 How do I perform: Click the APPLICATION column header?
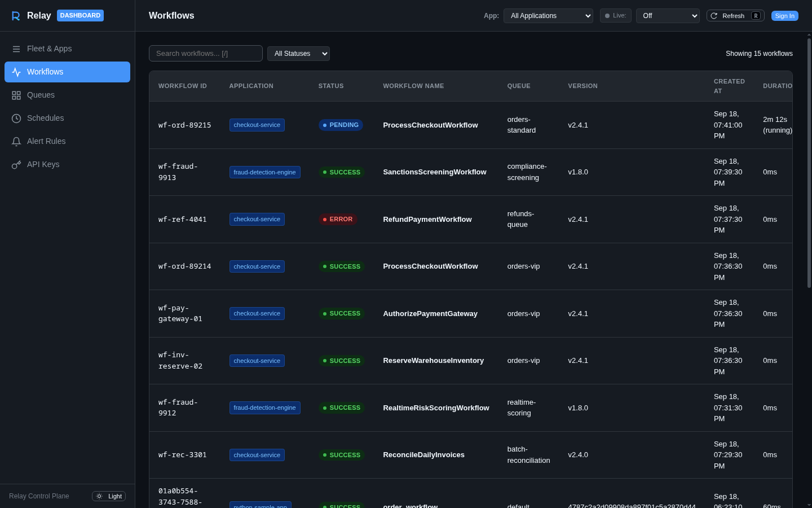pos(251,86)
